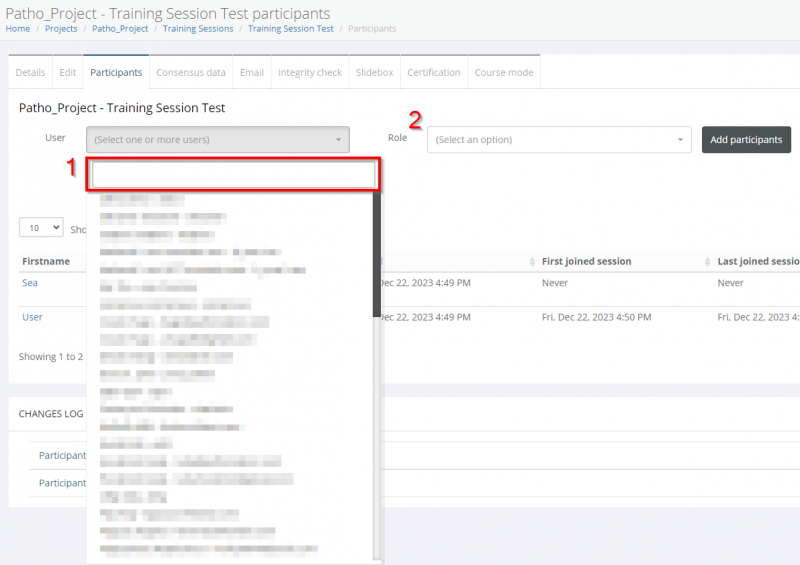Viewport: 800px width, 565px height.
Task: Expand the Role options dropdown
Action: point(559,140)
